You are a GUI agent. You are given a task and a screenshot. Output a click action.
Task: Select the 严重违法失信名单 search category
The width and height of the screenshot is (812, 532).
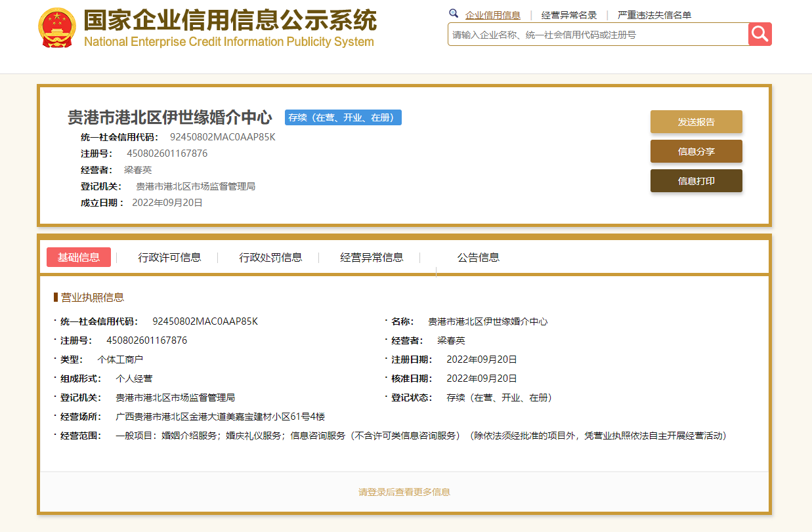(654, 15)
